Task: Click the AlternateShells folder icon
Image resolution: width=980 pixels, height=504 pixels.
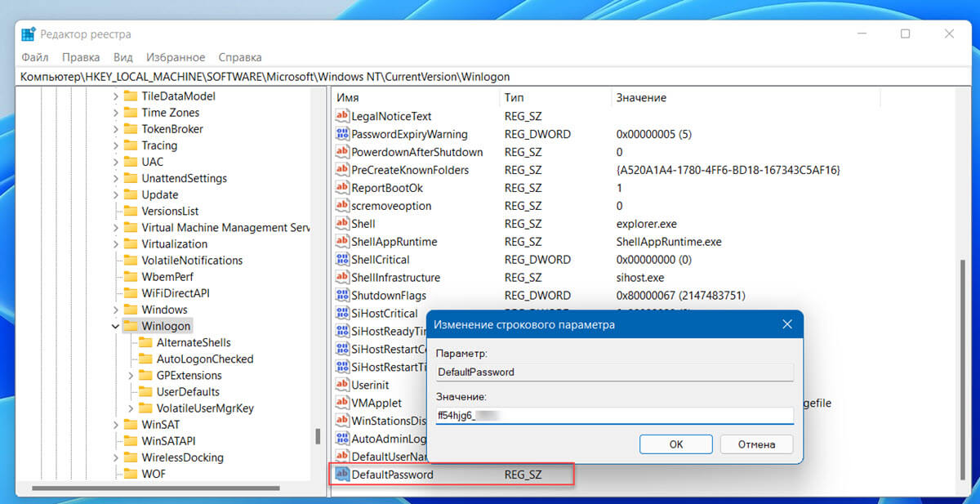Action: 145,342
